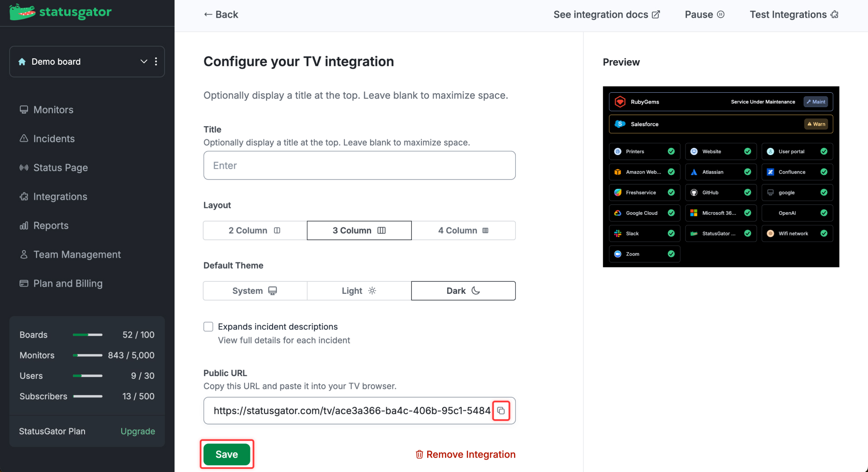The image size is (868, 472).
Task: Click the Subscribers usage bar
Action: pos(88,396)
